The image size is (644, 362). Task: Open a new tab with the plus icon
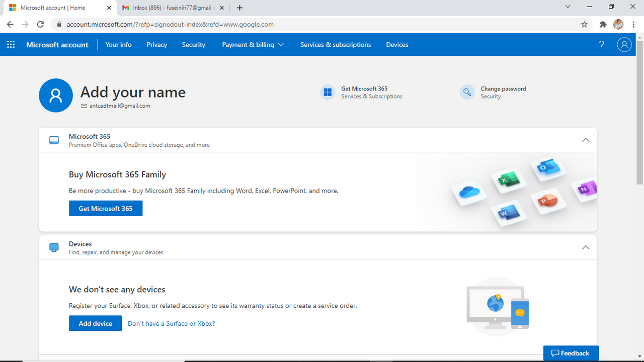click(239, 8)
